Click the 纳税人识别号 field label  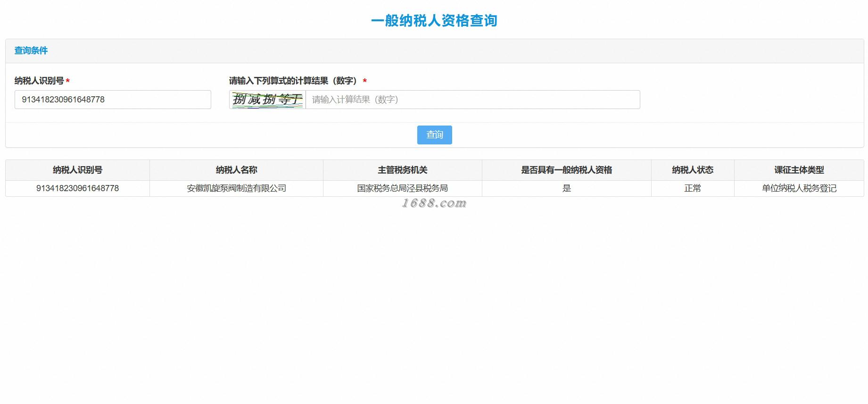[x=39, y=81]
